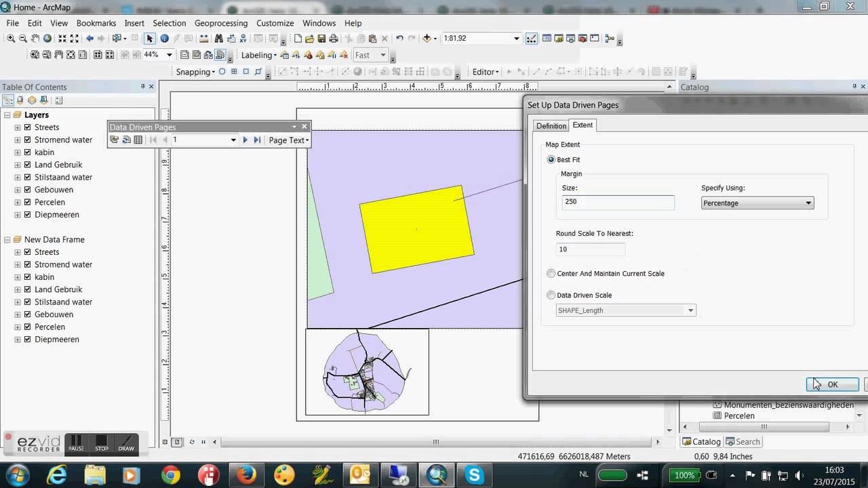Select the Zoom Out tool
Screen dimensions: 868x488
point(23,39)
